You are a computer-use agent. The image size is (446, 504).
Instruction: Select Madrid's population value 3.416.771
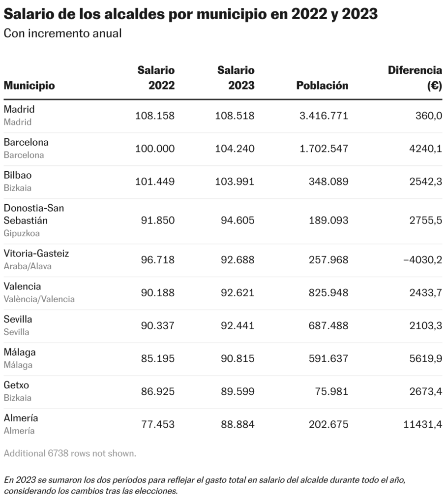click(x=324, y=116)
